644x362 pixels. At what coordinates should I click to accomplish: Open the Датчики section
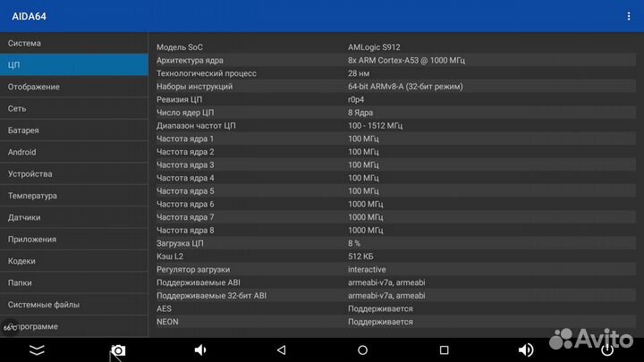click(x=74, y=217)
